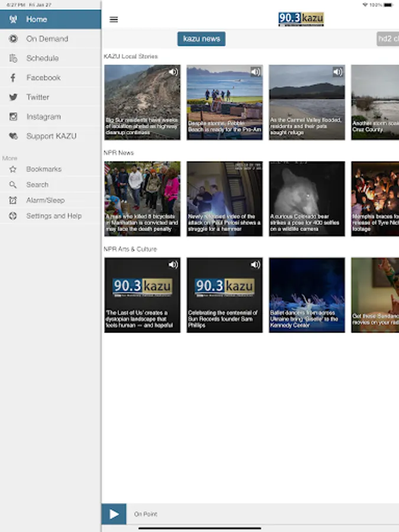The width and height of the screenshot is (399, 532).
Task: Open Pebble Beach Pro-Am story
Action: tap(225, 102)
